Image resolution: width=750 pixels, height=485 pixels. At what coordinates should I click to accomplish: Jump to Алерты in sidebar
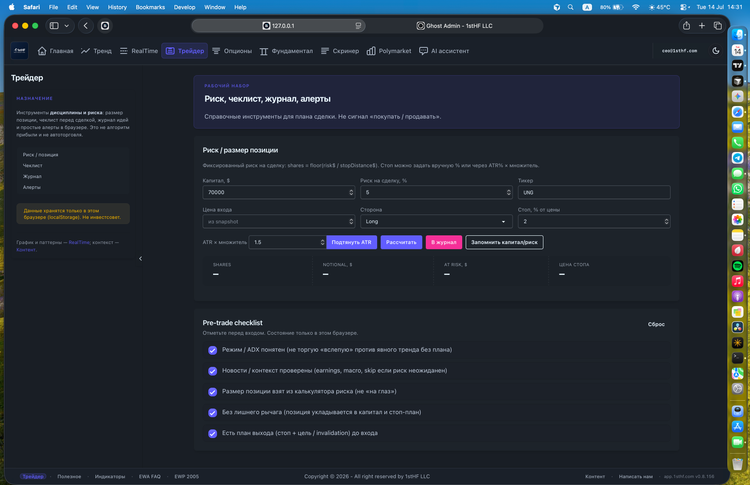32,187
